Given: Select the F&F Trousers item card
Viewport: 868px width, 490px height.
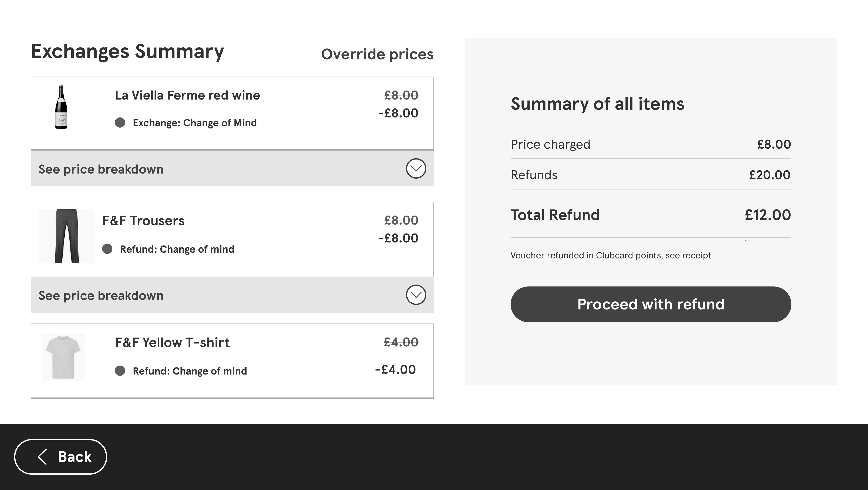Looking at the screenshot, I should tap(233, 238).
